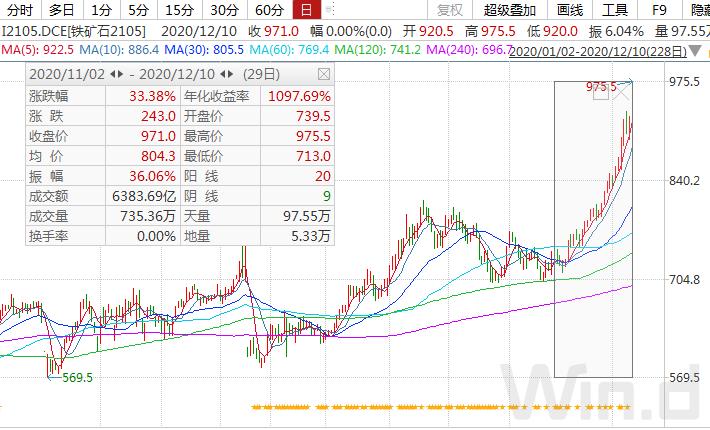Click the 971.0 收盘价 value in panel
This screenshot has width=710, height=430.
[158, 136]
